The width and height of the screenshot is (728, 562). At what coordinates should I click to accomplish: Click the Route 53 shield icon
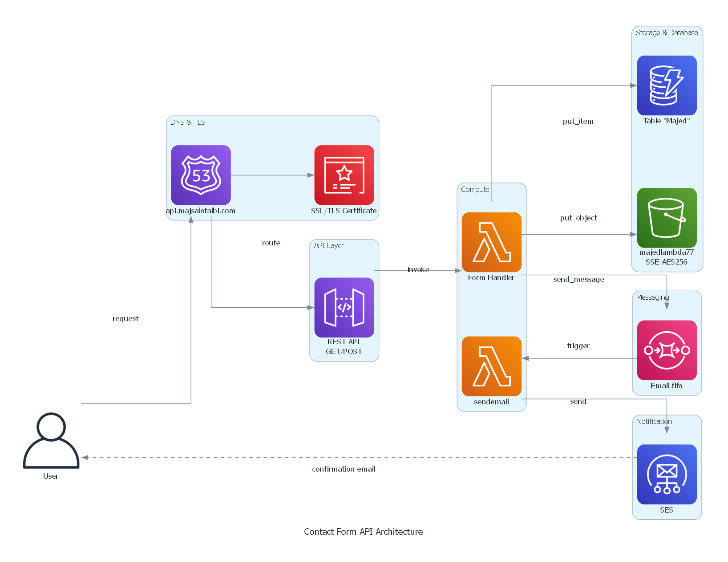201,175
